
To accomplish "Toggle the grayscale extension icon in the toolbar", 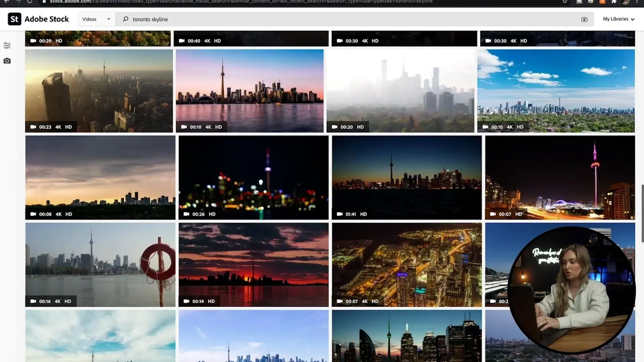I will 579,2.
